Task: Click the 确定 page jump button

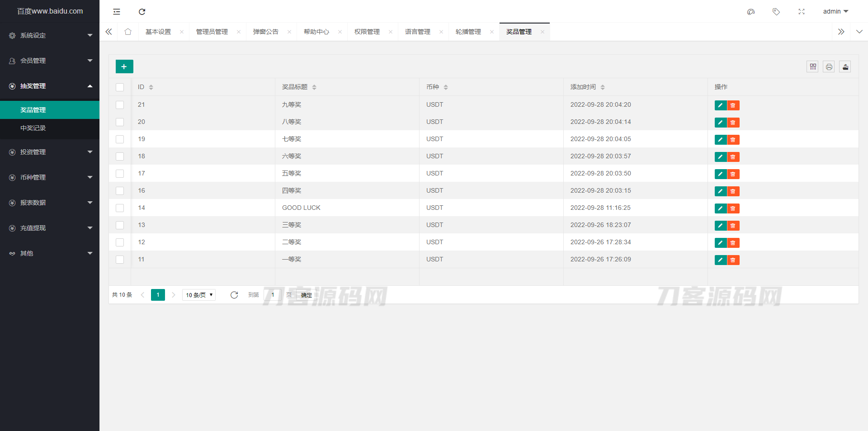Action: pyautogui.click(x=306, y=295)
